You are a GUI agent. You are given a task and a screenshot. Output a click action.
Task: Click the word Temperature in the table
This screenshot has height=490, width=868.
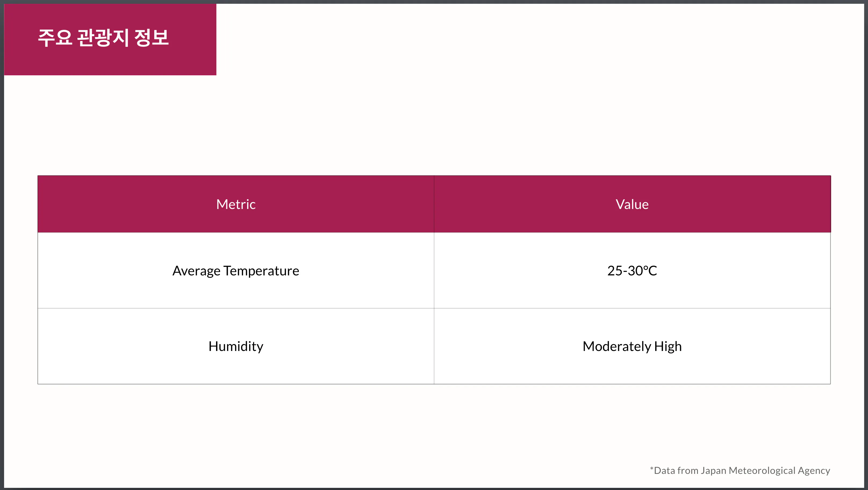click(x=261, y=271)
